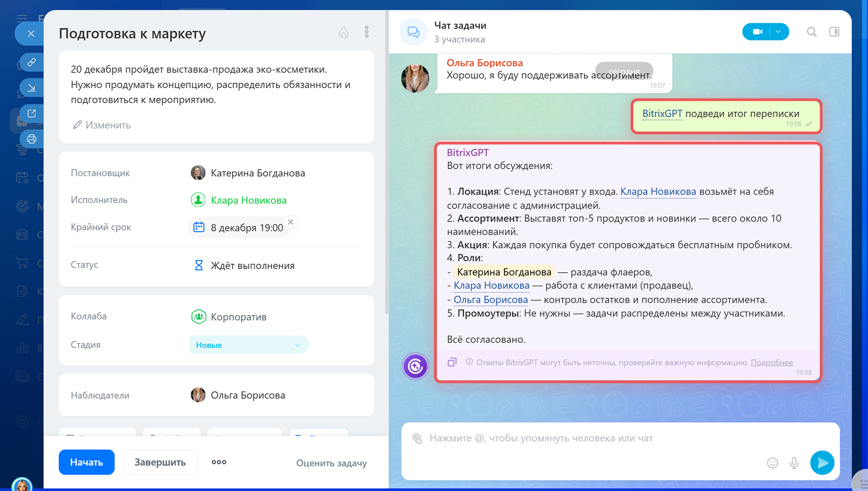Click the paperclip attach file icon
The image size is (868, 491).
(417, 438)
